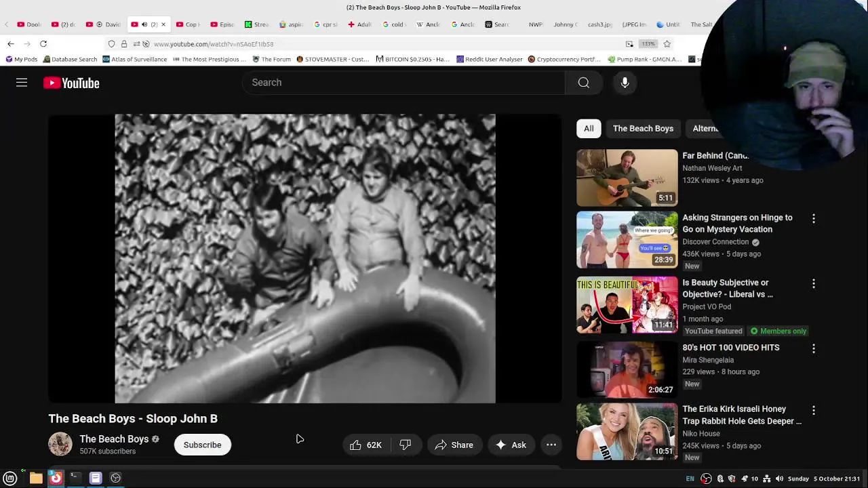Open the Atlas of Surveillance bookmark
The height and width of the screenshot is (488, 868).
(x=134, y=59)
